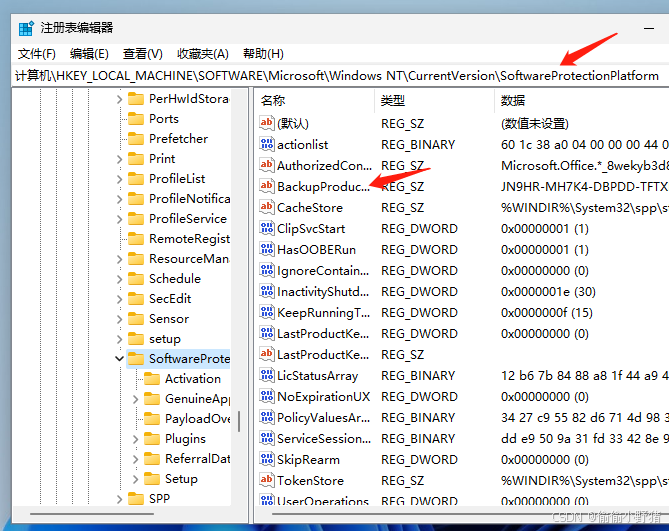Image resolution: width=669 pixels, height=531 pixels.
Task: Open the 编辑(E) menu
Action: point(89,54)
